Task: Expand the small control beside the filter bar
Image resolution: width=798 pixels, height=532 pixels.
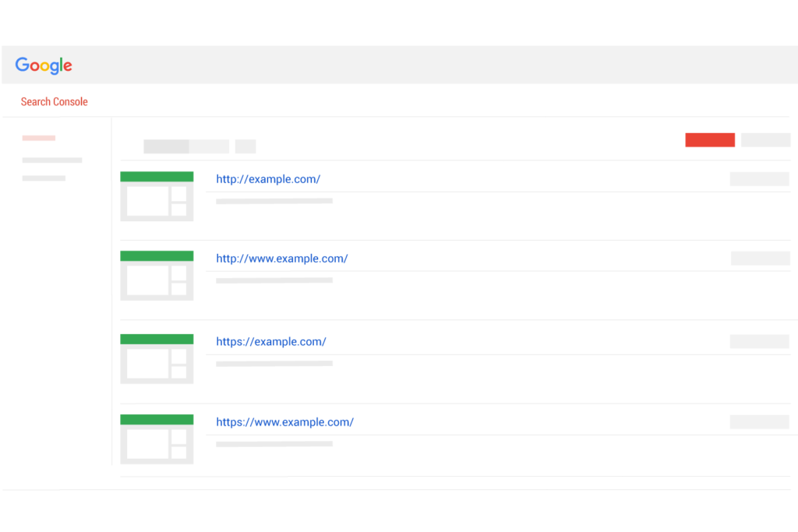Action: [245, 146]
